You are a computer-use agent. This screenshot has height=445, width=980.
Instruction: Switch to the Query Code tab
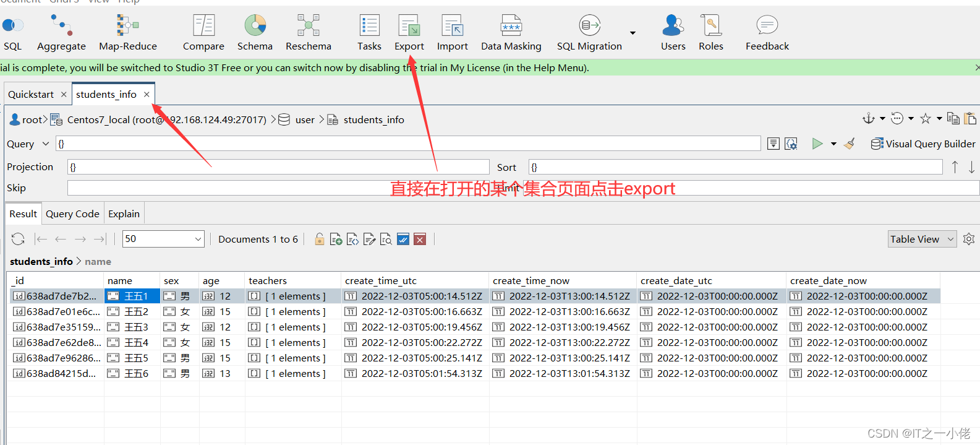(72, 214)
